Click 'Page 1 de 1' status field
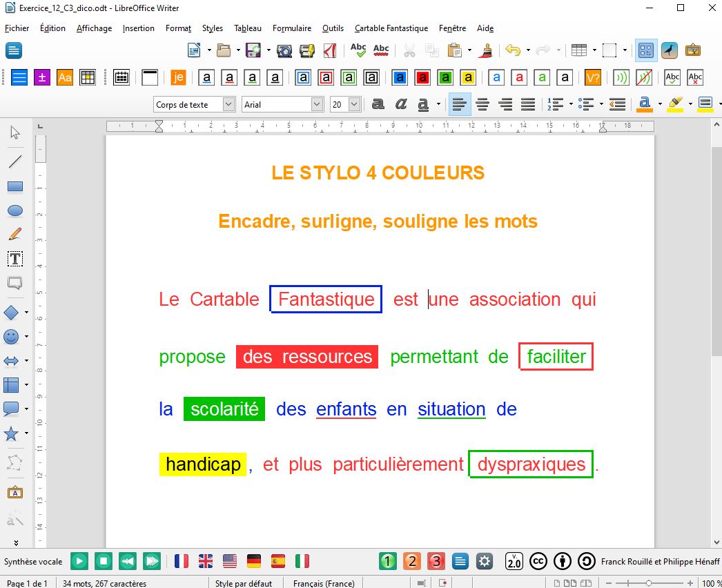Image resolution: width=722 pixels, height=588 pixels. [27, 583]
